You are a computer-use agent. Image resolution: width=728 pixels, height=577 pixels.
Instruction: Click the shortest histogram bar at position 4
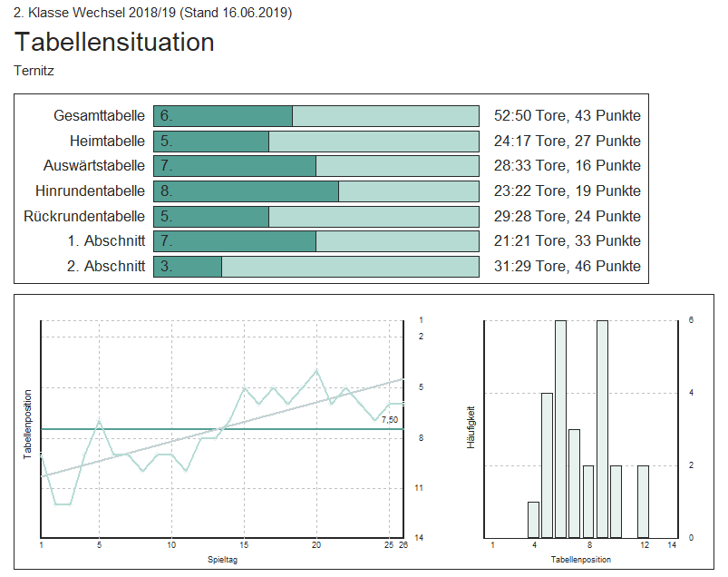533,519
